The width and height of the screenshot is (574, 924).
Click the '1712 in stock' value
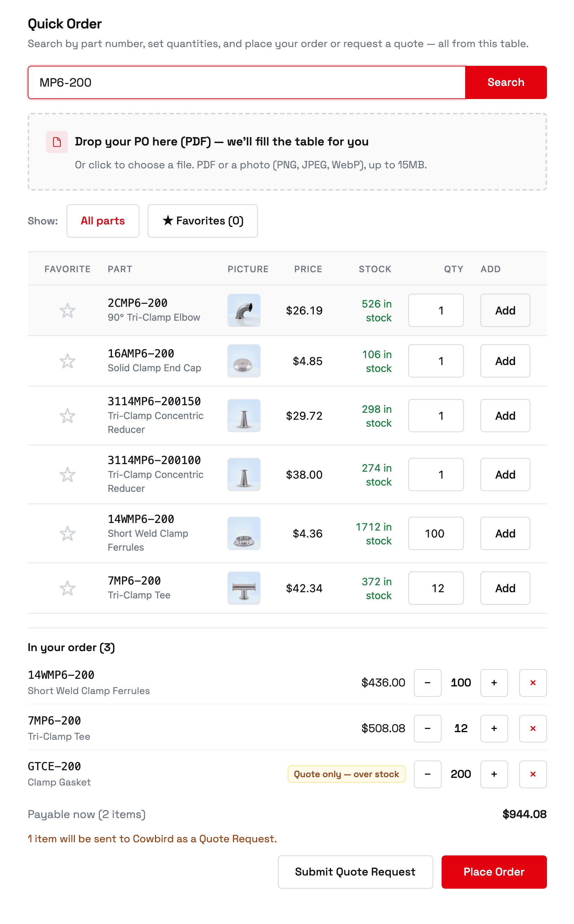click(x=374, y=533)
